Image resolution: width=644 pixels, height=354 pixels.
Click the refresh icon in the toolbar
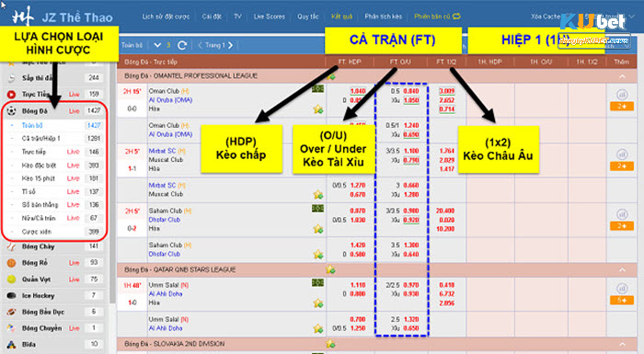(x=182, y=45)
